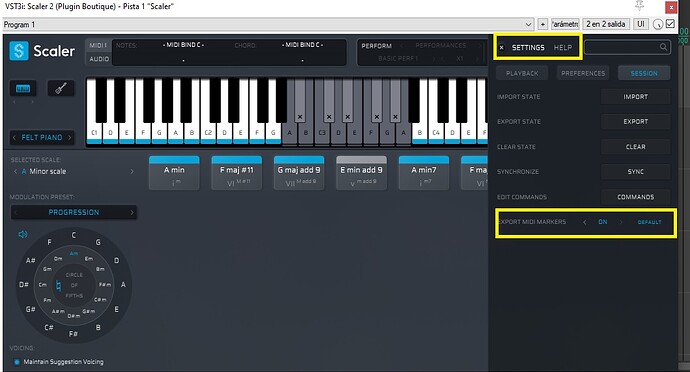This screenshot has width=690, height=372.
Task: Reset Export MIDI Markers with DEFAULT
Action: click(x=650, y=222)
